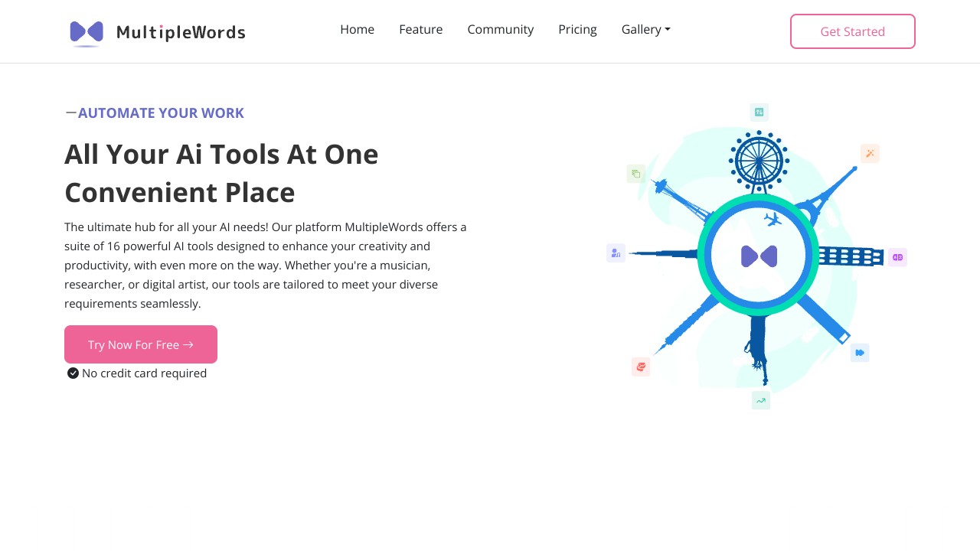This screenshot has width=980, height=551.
Task: Click the Get Started button
Action: [853, 31]
